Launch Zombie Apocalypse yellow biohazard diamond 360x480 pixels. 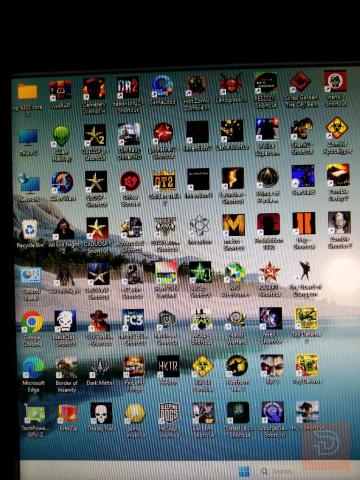pyautogui.click(x=336, y=128)
